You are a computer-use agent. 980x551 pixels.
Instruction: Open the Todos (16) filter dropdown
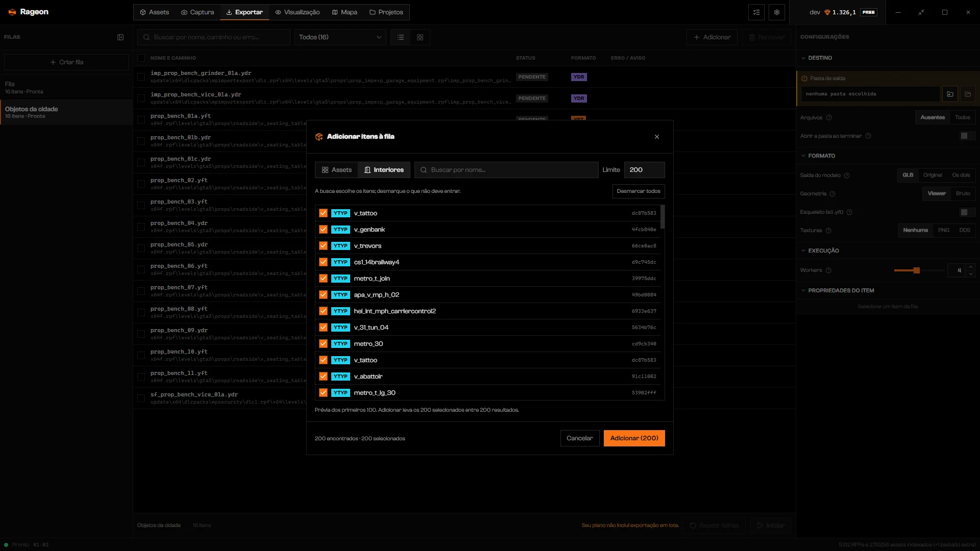340,37
